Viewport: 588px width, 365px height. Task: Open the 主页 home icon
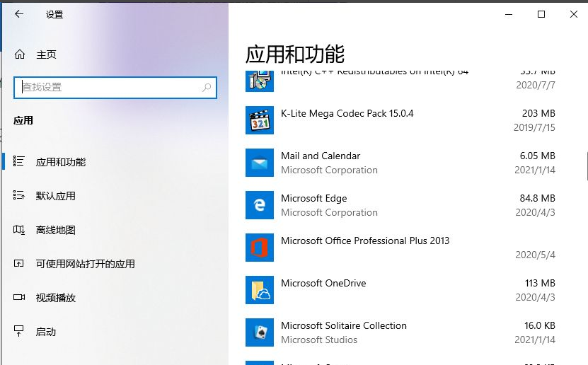pyautogui.click(x=20, y=54)
